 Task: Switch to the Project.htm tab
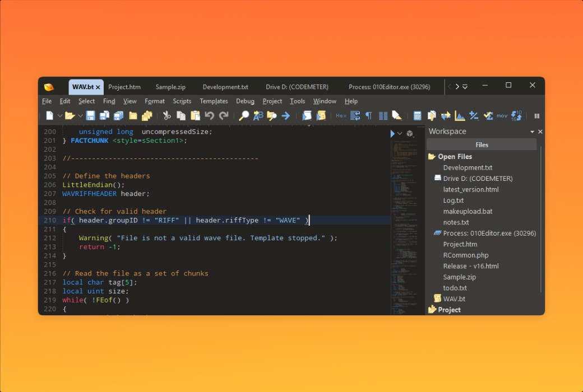point(124,87)
